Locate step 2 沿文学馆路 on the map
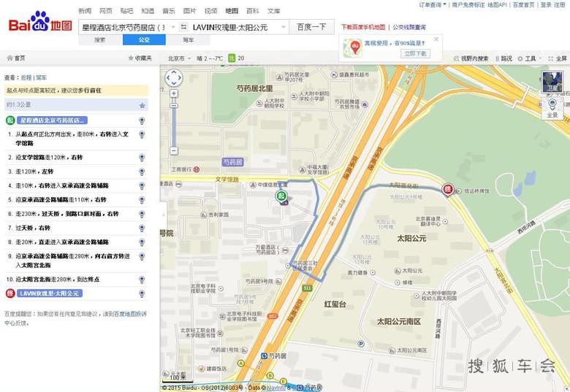The image size is (570, 392). click(142, 158)
